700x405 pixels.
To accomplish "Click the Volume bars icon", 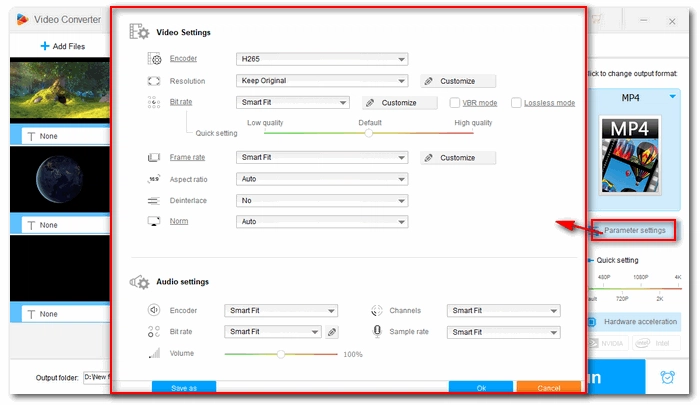I will click(154, 353).
